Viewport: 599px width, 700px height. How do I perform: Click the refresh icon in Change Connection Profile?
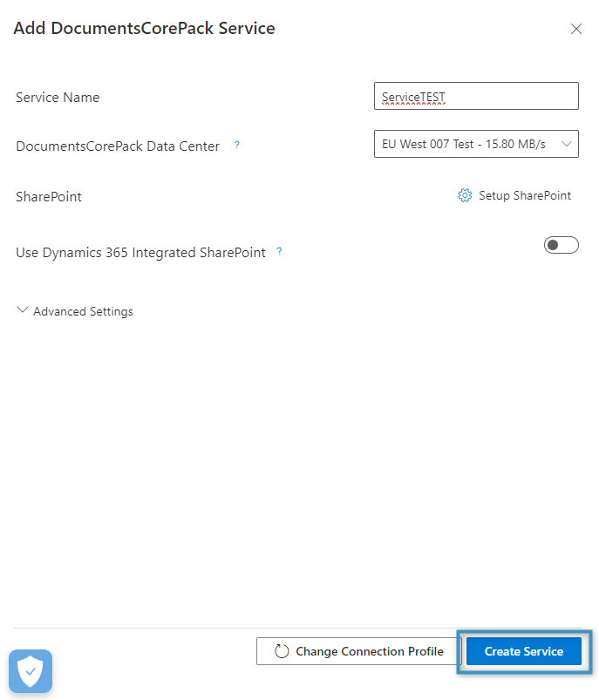[282, 651]
